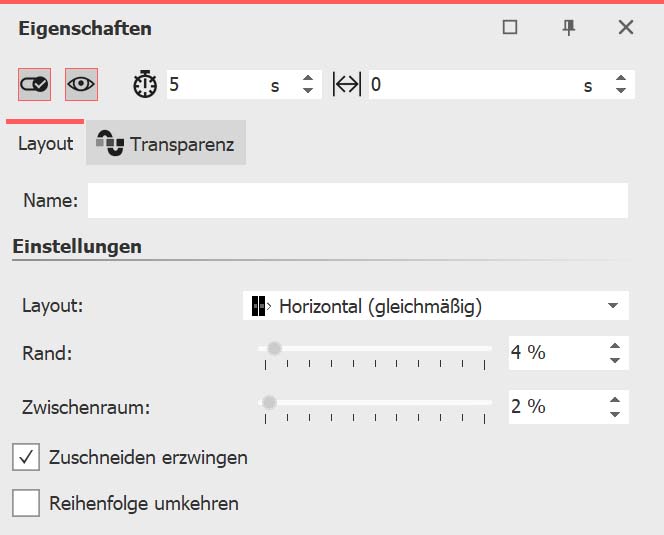Disable Zuschneiden erzwingen checkbox
The image size is (664, 535).
(26, 458)
